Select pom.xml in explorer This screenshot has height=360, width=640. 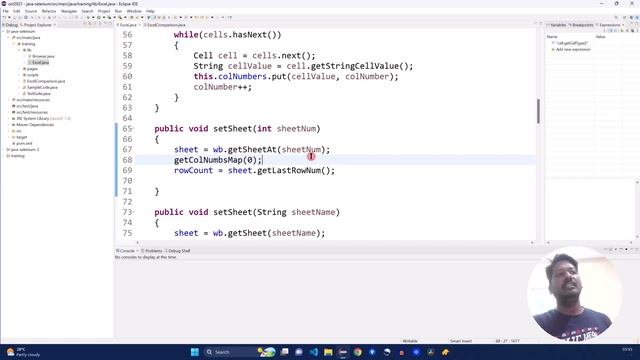(x=24, y=143)
